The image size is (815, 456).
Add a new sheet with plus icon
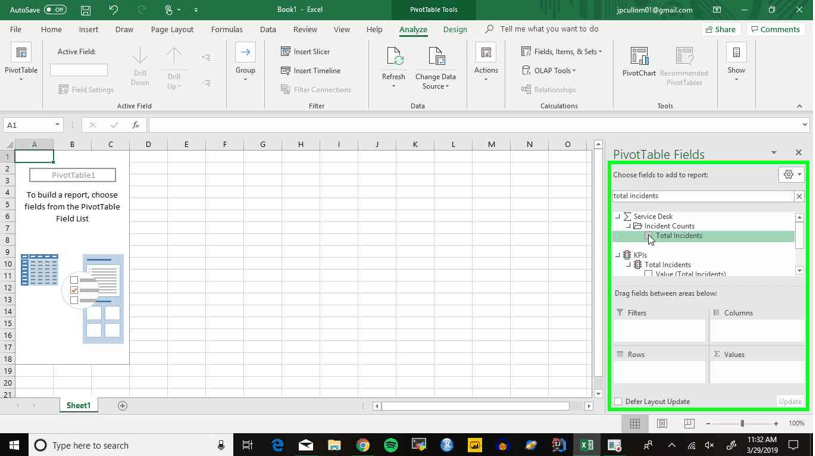tap(123, 406)
